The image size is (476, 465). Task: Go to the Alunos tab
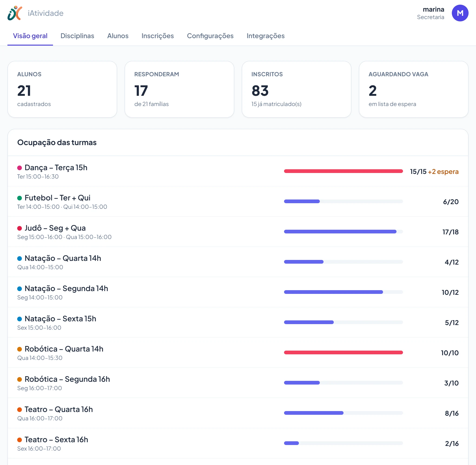118,36
